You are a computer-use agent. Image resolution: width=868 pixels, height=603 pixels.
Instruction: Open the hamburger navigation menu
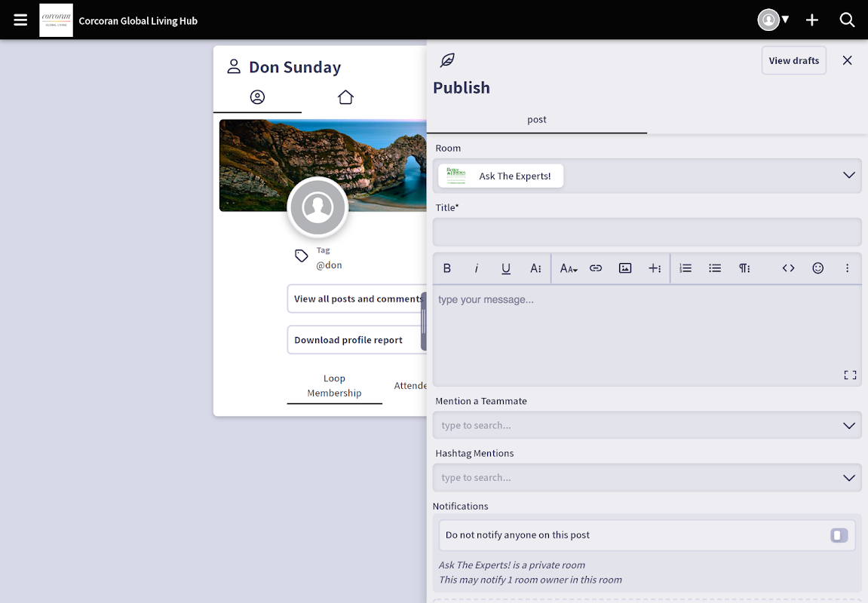pyautogui.click(x=20, y=20)
